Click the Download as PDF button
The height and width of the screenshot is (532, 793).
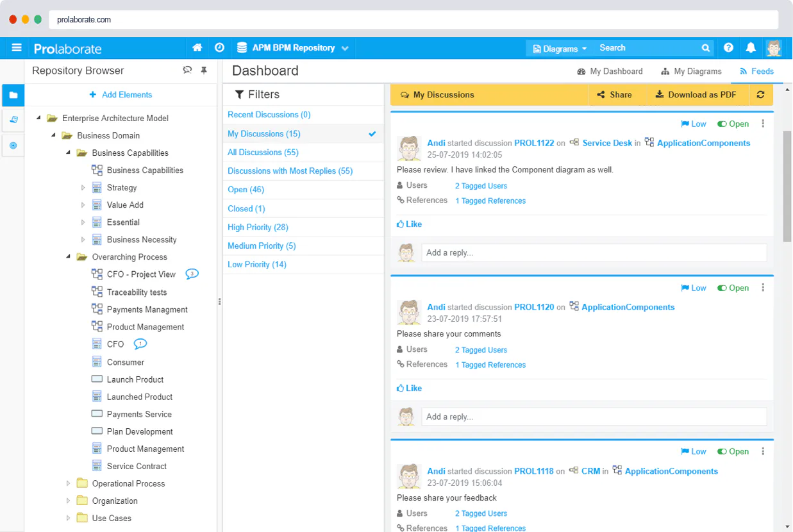[696, 95]
